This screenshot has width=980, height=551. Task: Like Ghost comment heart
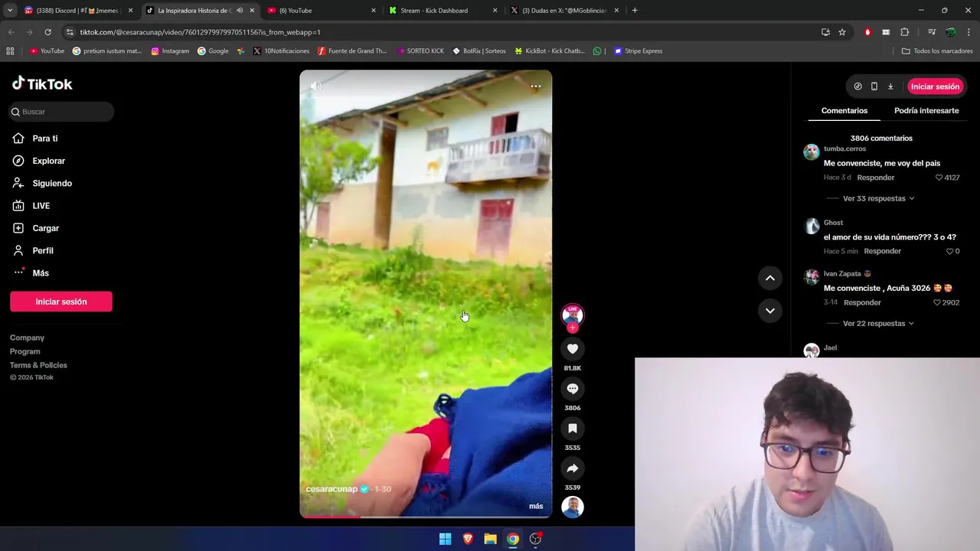(x=949, y=251)
